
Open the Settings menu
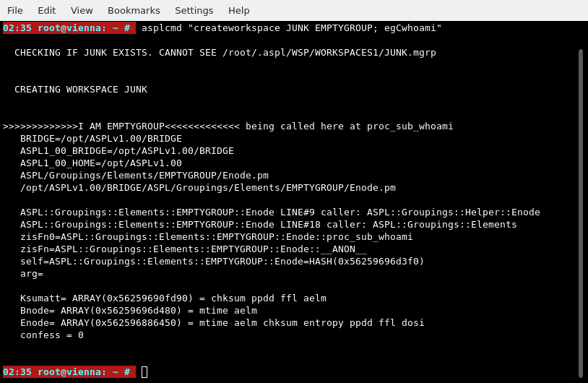pyautogui.click(x=194, y=10)
